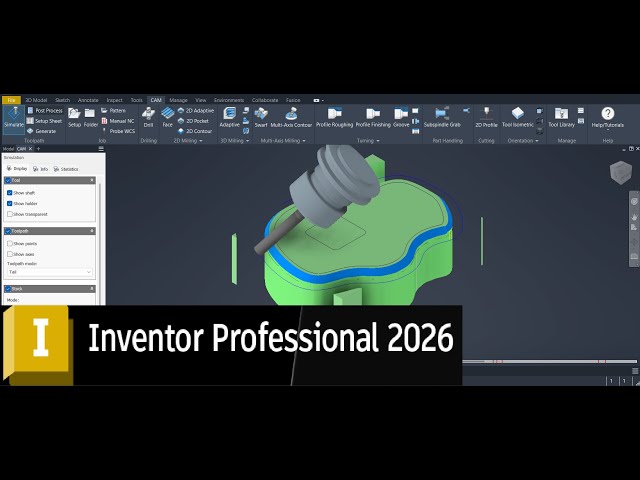Toggle the Tool section checkbox

pos(8,180)
